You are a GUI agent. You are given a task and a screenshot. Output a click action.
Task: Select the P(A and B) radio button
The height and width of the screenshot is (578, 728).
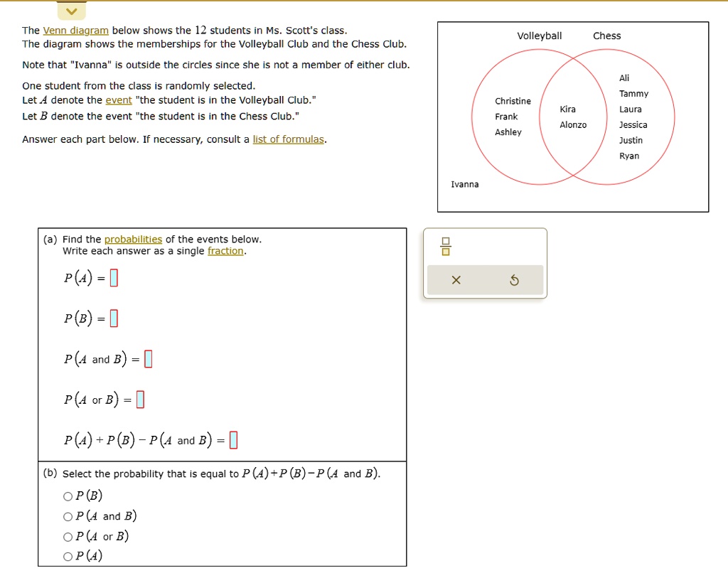(68, 516)
